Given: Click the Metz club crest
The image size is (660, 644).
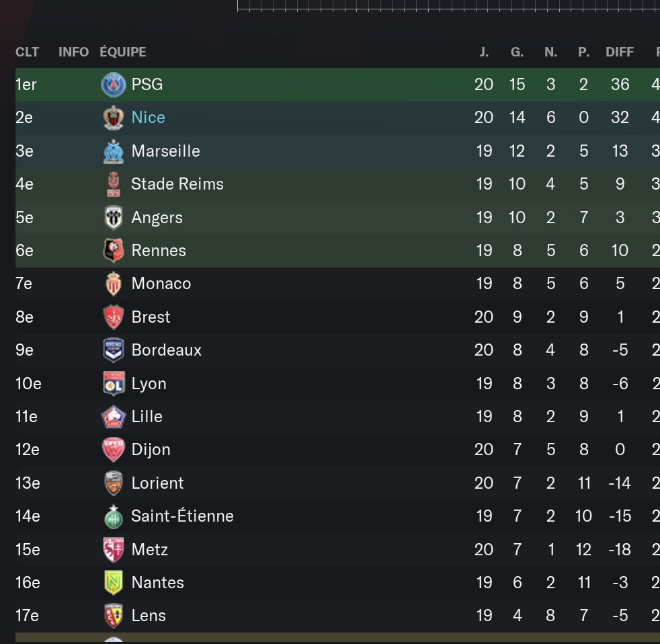Looking at the screenshot, I should [x=113, y=550].
